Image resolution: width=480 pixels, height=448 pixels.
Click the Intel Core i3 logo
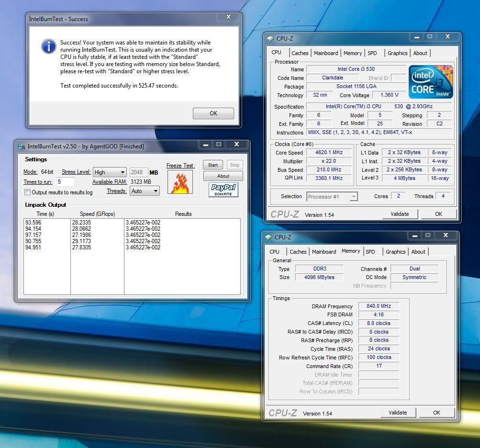(430, 82)
